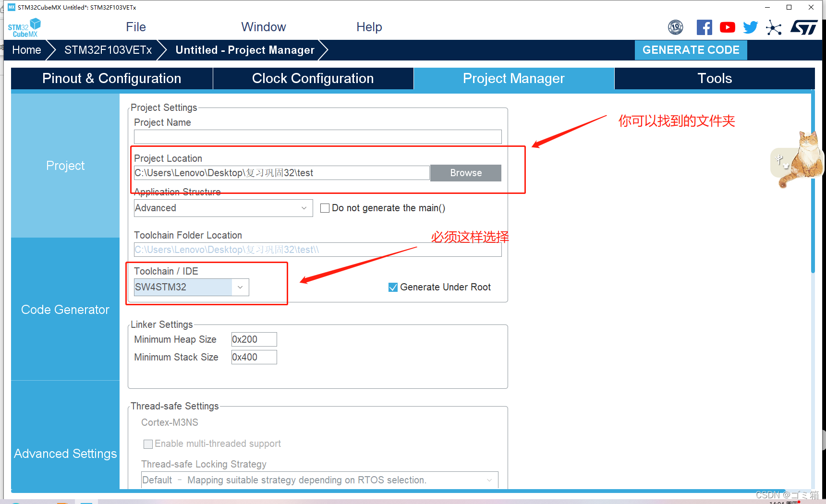Uncheck Generate Under Root checkbox

[393, 287]
